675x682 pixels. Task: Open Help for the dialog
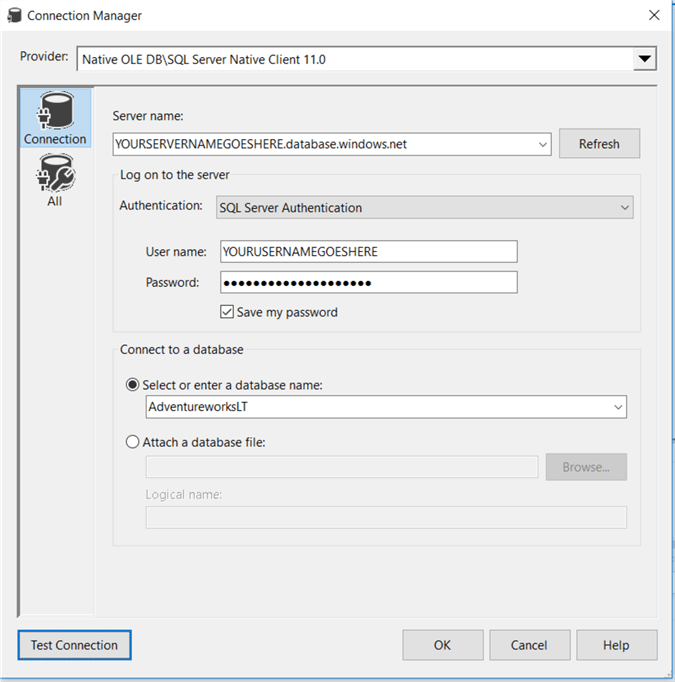tap(616, 645)
